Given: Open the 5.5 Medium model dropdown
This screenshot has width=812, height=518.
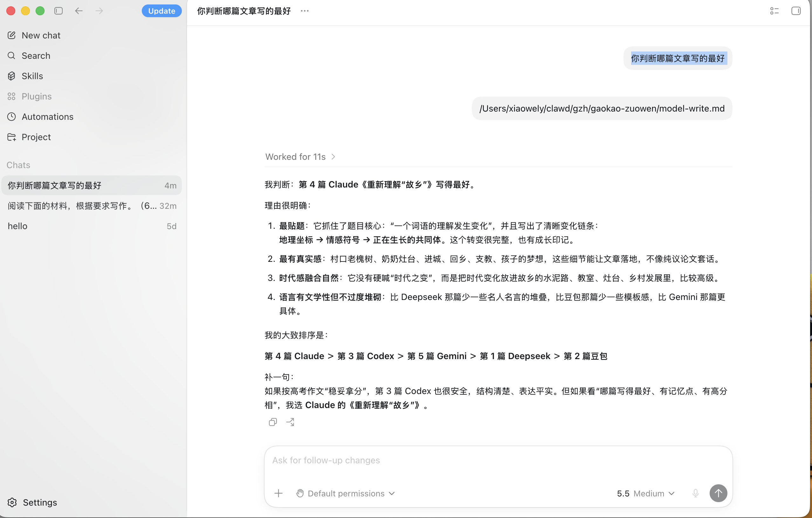Looking at the screenshot, I should pyautogui.click(x=645, y=494).
